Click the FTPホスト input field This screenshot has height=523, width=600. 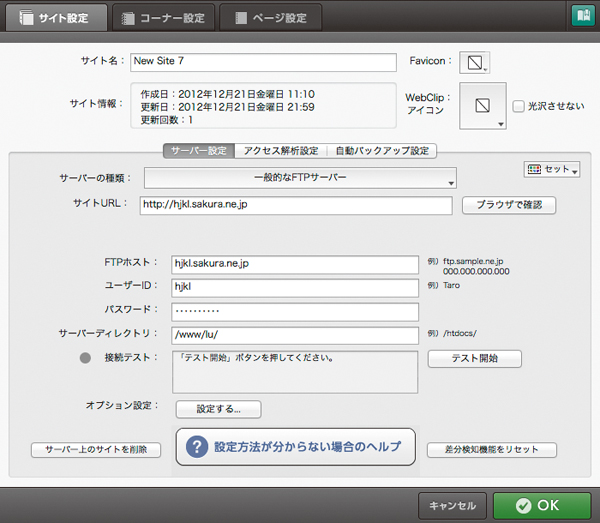(295, 264)
